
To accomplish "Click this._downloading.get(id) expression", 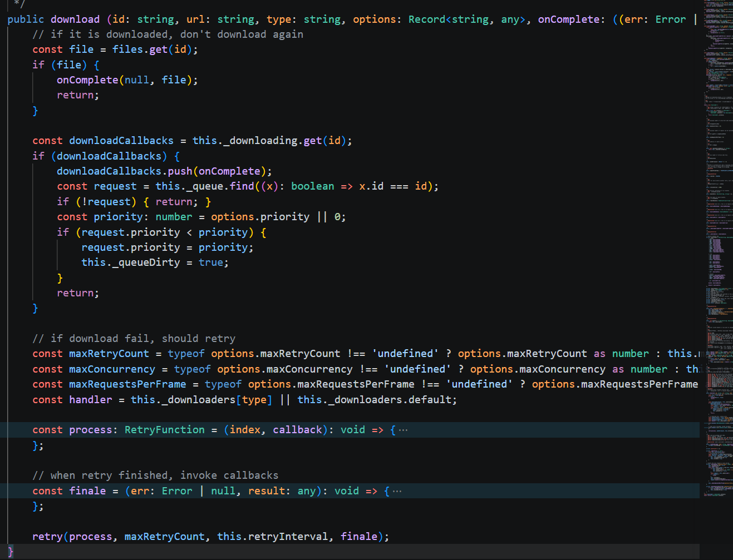I will [x=269, y=141].
